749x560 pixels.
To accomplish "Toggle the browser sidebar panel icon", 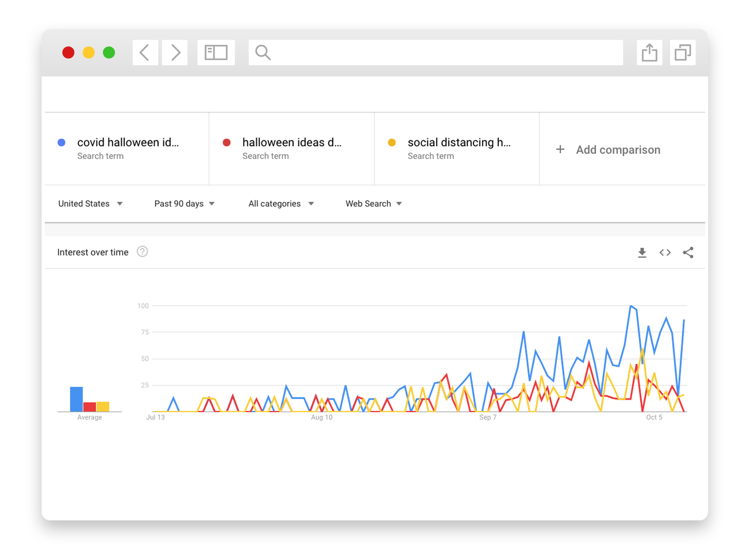I will click(216, 52).
